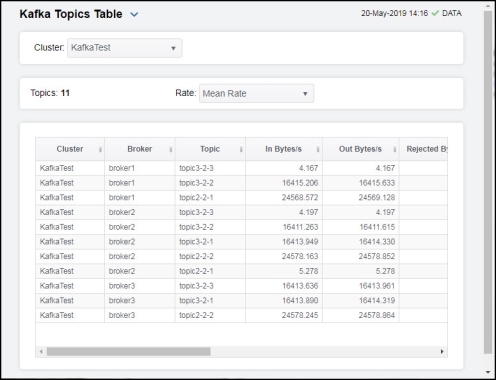The height and width of the screenshot is (380, 496).
Task: Sort by the Broker column header
Action: (x=140, y=149)
